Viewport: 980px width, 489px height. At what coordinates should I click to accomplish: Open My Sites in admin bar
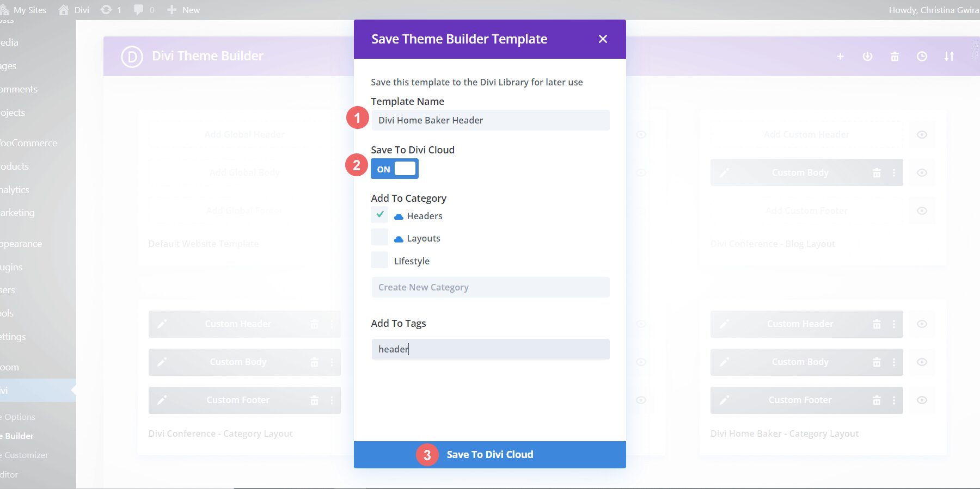tap(24, 10)
